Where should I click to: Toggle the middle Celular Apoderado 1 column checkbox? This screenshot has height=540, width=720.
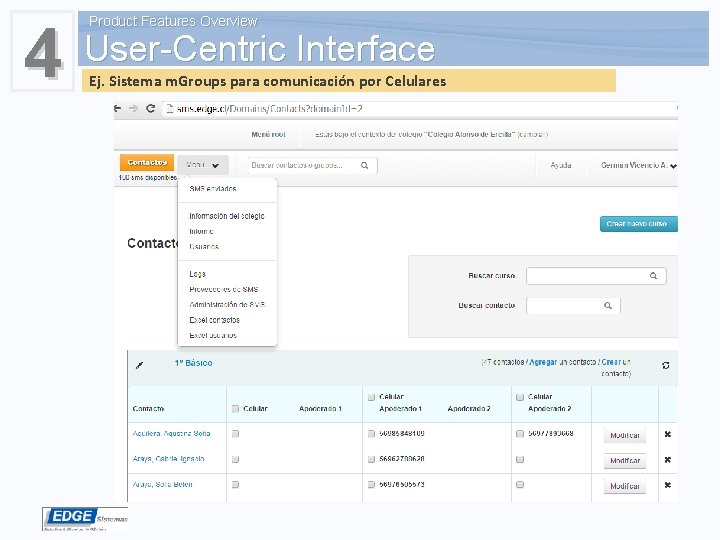click(x=371, y=397)
